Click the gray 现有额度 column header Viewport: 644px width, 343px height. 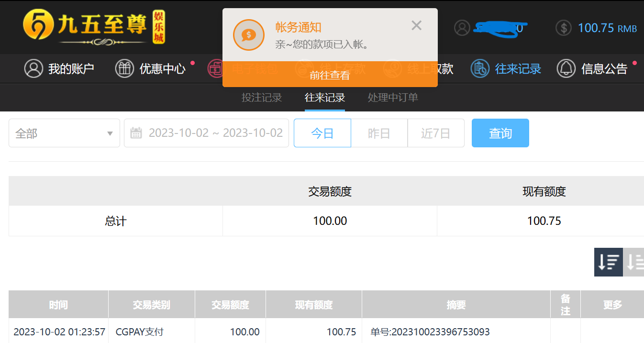pyautogui.click(x=314, y=305)
